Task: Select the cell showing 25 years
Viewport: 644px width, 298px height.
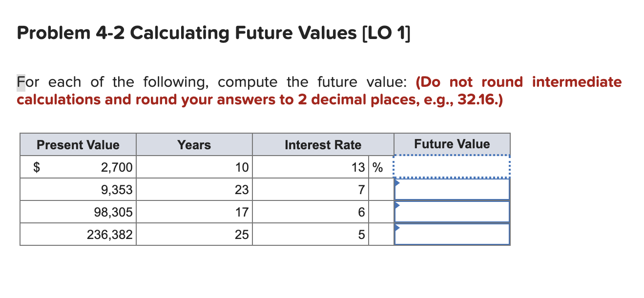Action: tap(195, 234)
